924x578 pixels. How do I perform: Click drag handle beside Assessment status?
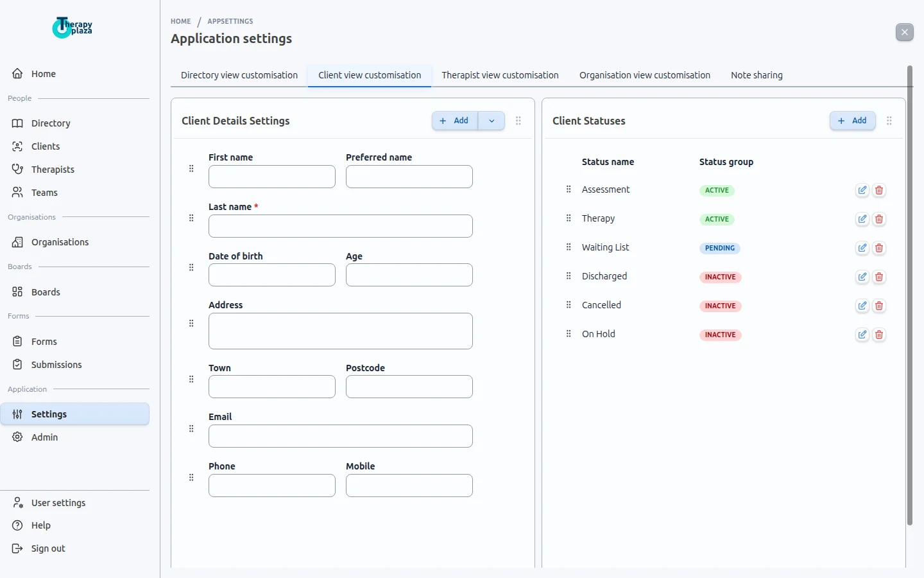pyautogui.click(x=569, y=189)
